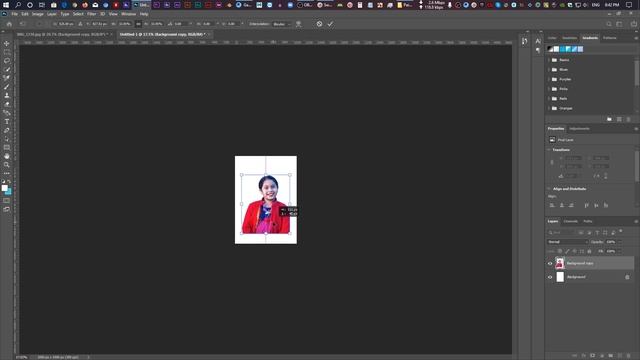Screen dimensions: 640x360
Task: Open the Interpolation dropdown
Action: point(282,24)
